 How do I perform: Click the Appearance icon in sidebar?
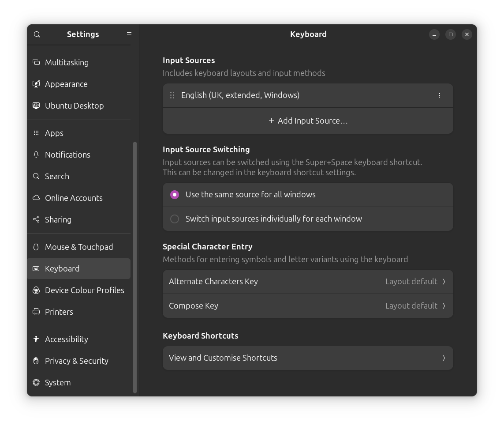[36, 84]
